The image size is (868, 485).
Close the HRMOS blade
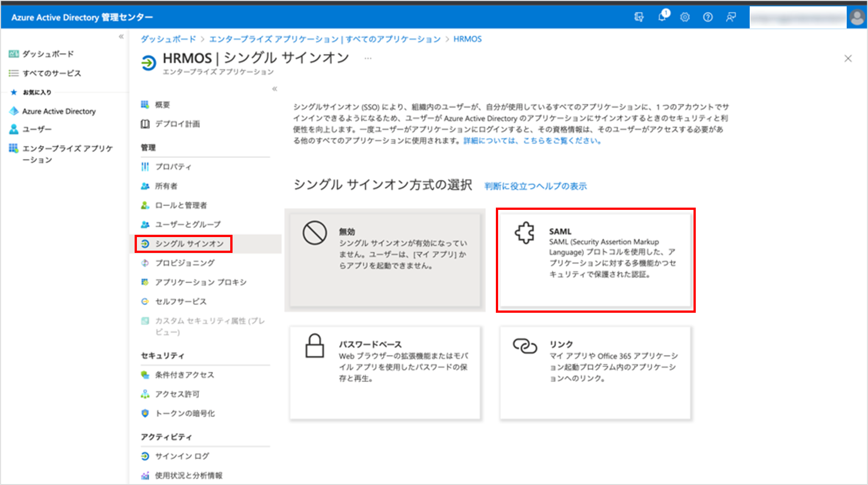click(x=848, y=58)
